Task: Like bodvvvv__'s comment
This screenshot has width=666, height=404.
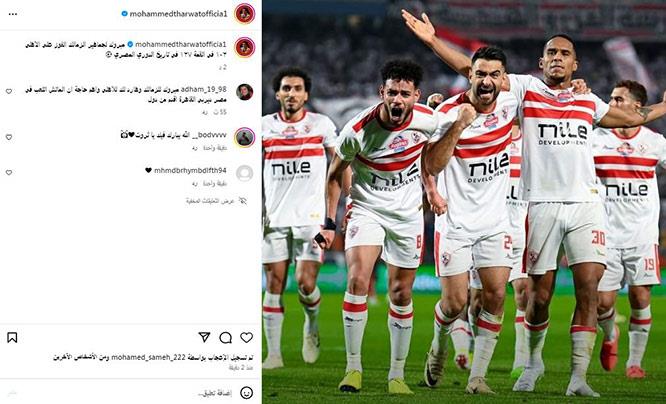Action: coord(8,137)
